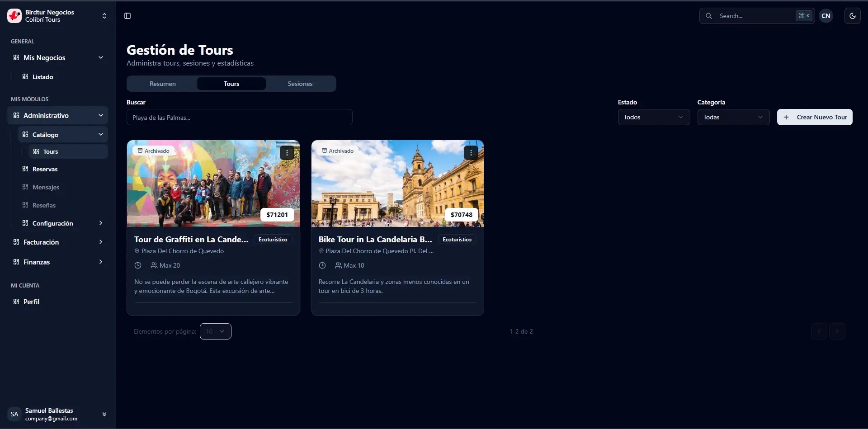Open Finanzas in the sidebar
868x429 pixels.
click(37, 261)
